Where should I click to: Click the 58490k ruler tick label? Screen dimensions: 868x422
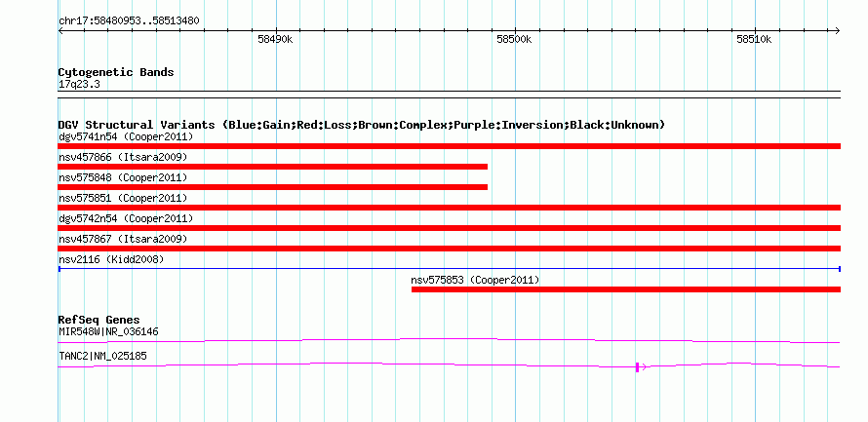click(x=275, y=40)
